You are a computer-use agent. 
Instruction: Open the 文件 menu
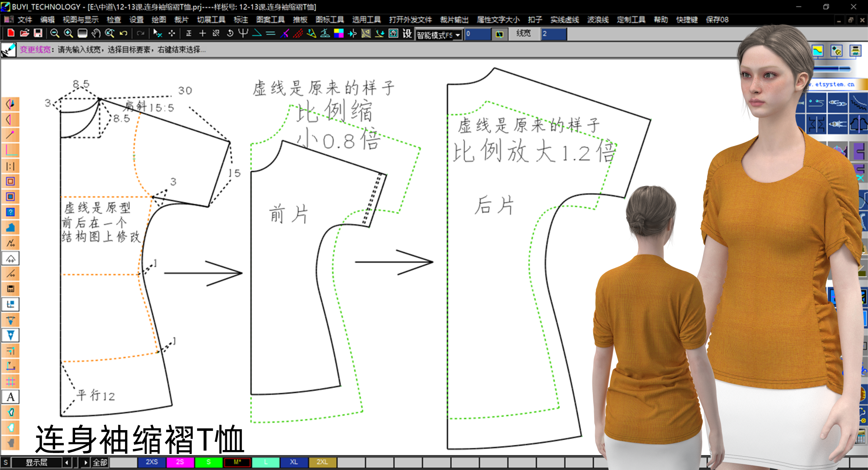click(x=25, y=20)
